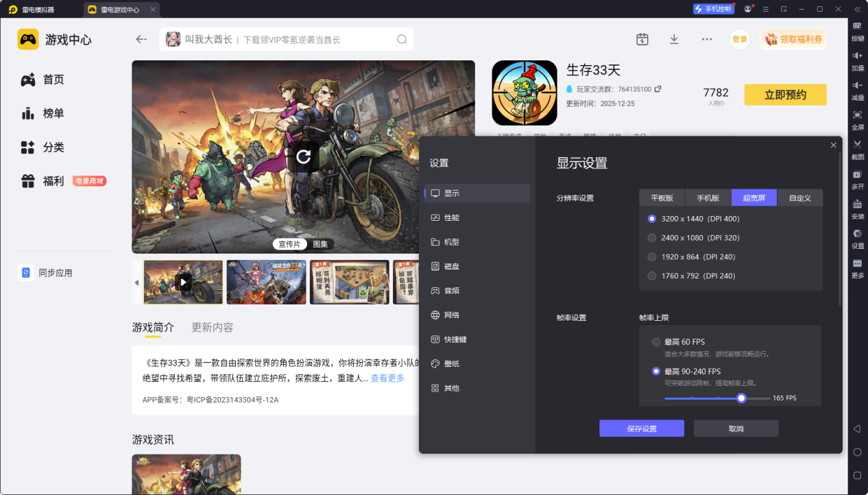Open 音频 settings section

tap(477, 291)
